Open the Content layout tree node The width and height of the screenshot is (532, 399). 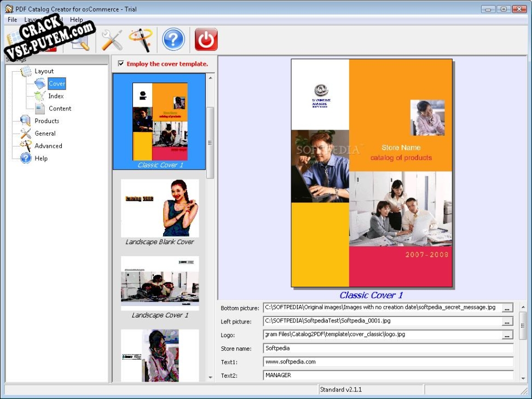click(x=60, y=108)
